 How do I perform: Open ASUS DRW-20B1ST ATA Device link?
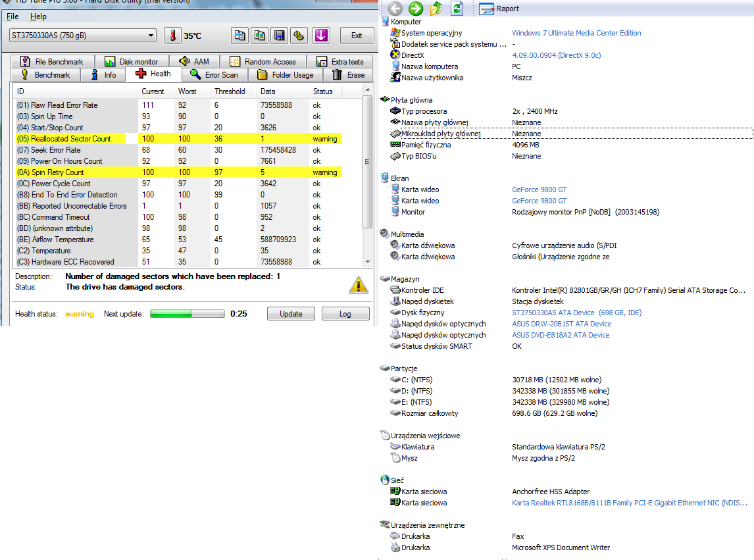pyautogui.click(x=562, y=324)
